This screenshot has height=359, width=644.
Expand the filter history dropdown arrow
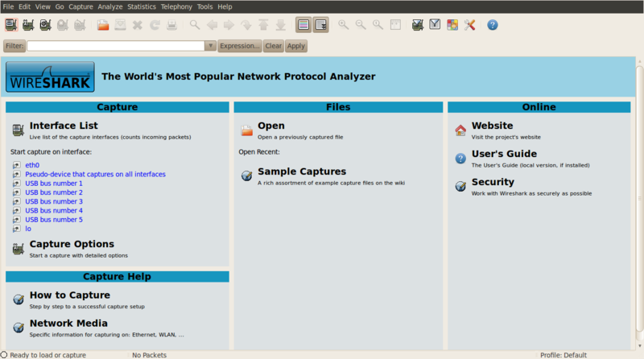coord(210,46)
